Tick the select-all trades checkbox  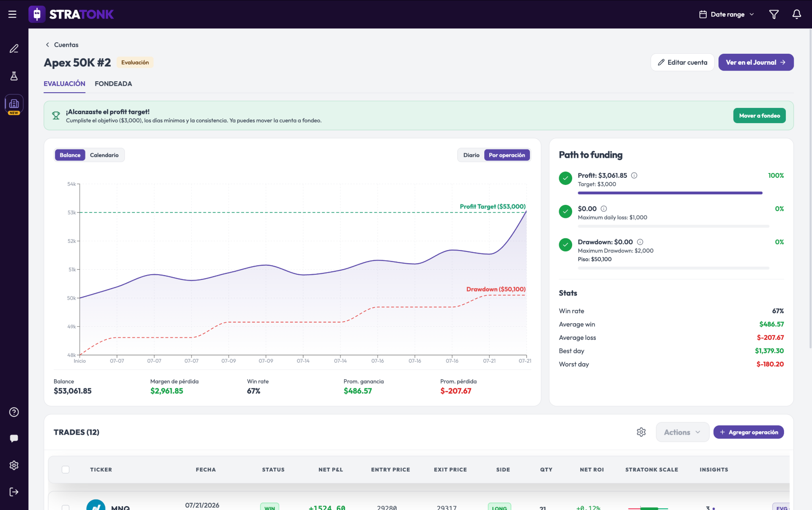pos(66,469)
